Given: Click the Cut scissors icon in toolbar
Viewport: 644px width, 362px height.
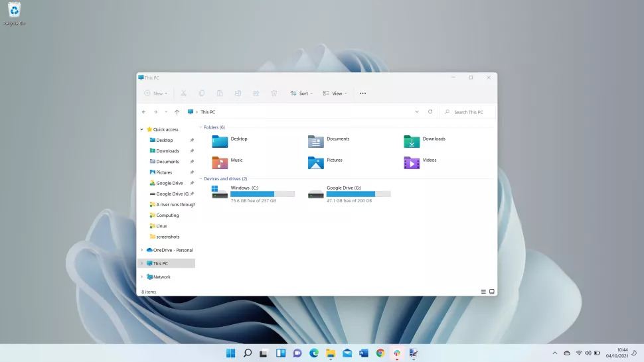Looking at the screenshot, I should (183, 93).
